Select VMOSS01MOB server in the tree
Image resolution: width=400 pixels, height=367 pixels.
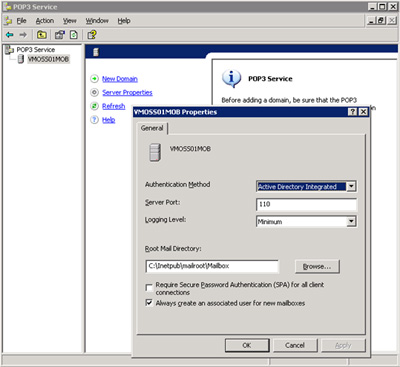tap(48, 59)
